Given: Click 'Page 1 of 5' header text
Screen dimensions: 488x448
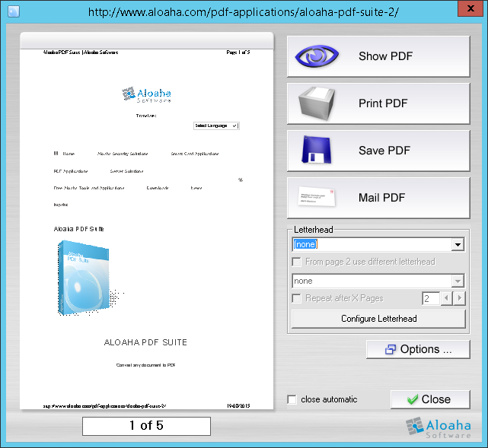Looking at the screenshot, I should click(x=238, y=52).
